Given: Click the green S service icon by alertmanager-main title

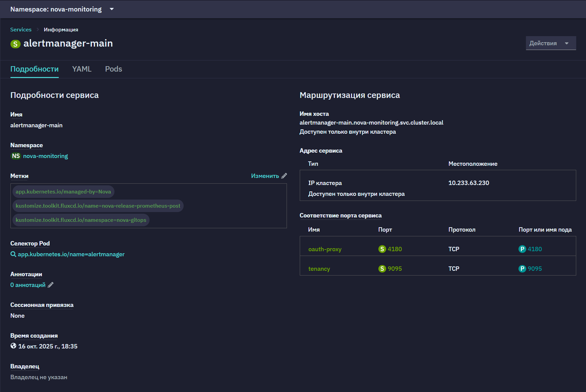Looking at the screenshot, I should click(x=16, y=44).
